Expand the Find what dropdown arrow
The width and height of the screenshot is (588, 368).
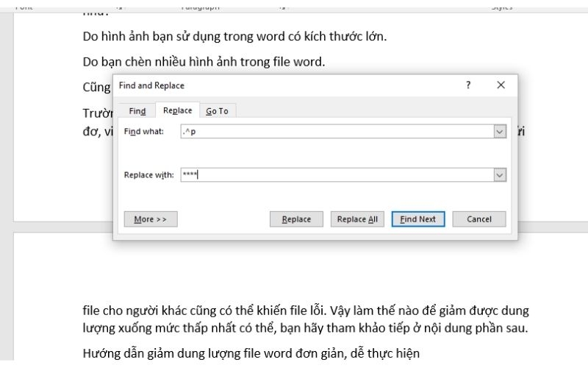(500, 132)
